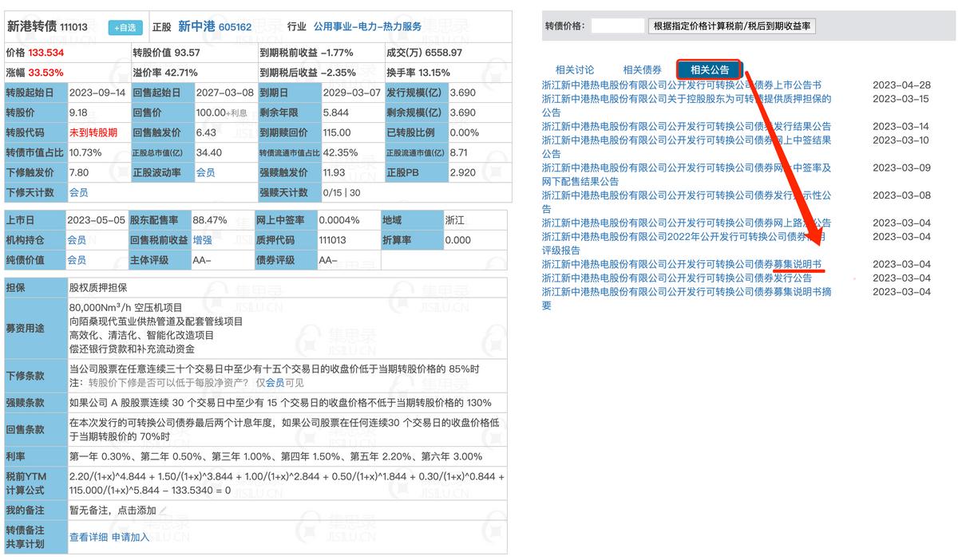Click 查看详细 in 转债备注 row
The width and height of the screenshot is (958, 560).
tap(89, 536)
